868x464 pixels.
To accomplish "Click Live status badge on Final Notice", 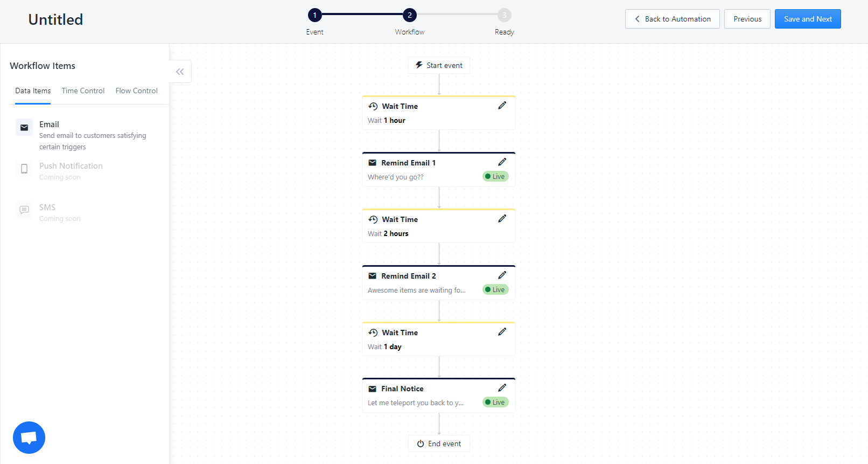I will coord(495,403).
